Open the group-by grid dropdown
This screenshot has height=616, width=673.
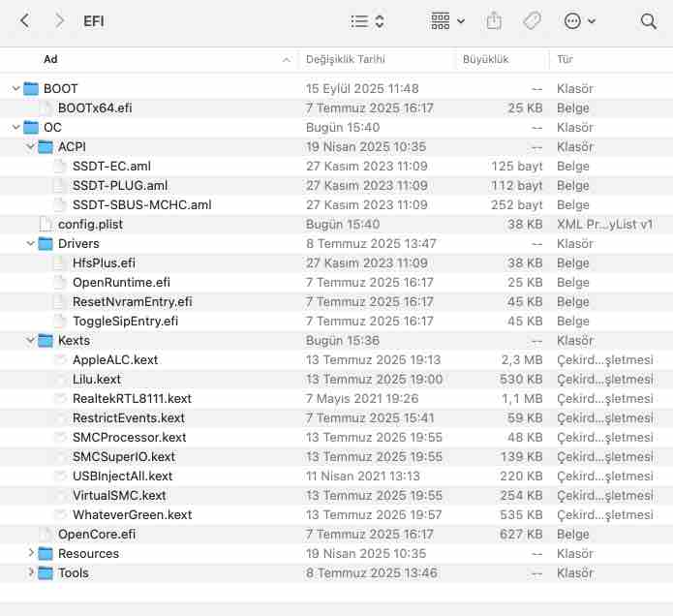[447, 20]
